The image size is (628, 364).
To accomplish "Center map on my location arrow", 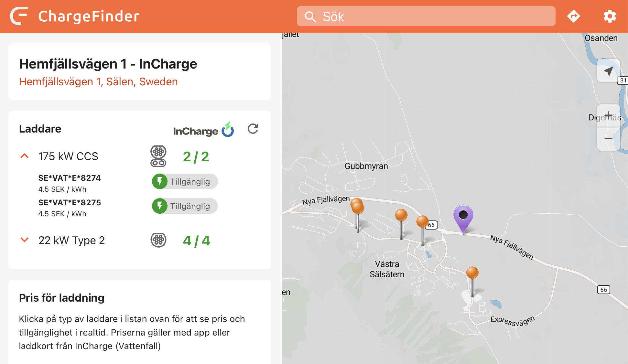I will click(608, 71).
